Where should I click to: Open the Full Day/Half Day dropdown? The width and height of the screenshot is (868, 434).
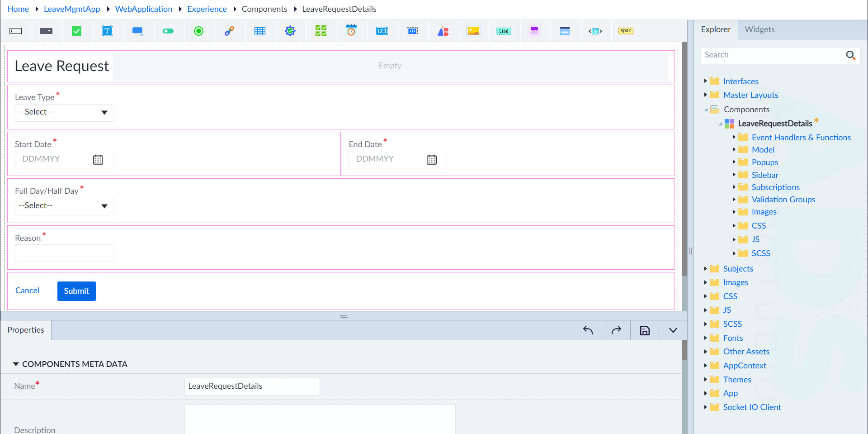(x=64, y=206)
